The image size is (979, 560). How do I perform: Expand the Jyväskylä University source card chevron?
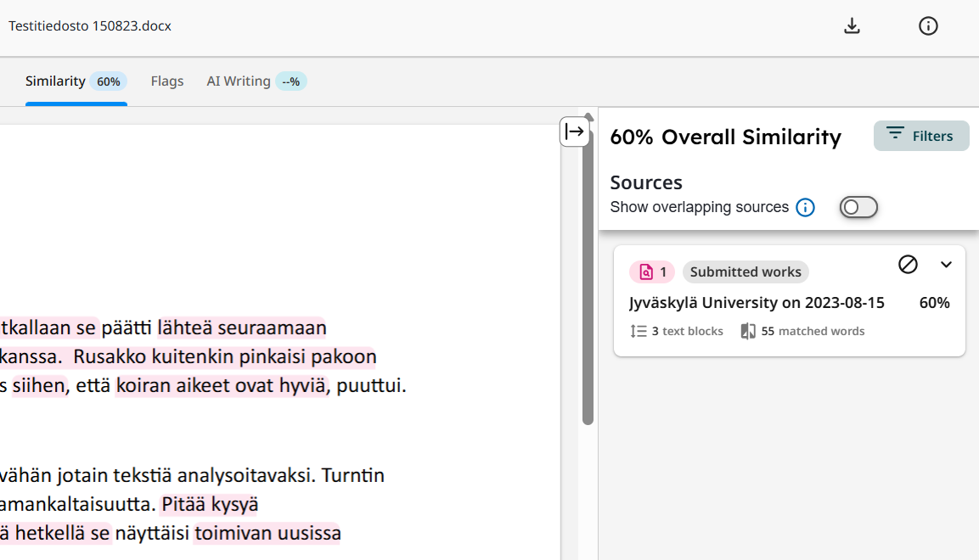tap(946, 265)
